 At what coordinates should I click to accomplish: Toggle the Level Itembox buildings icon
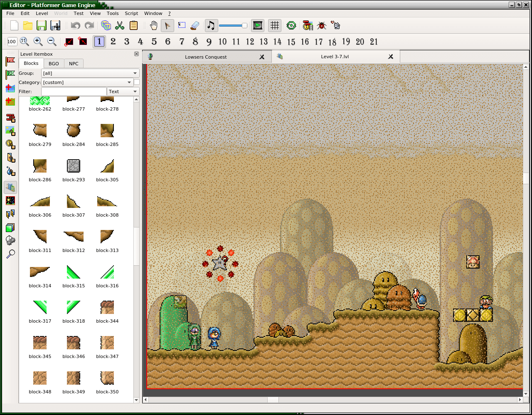pyautogui.click(x=10, y=188)
